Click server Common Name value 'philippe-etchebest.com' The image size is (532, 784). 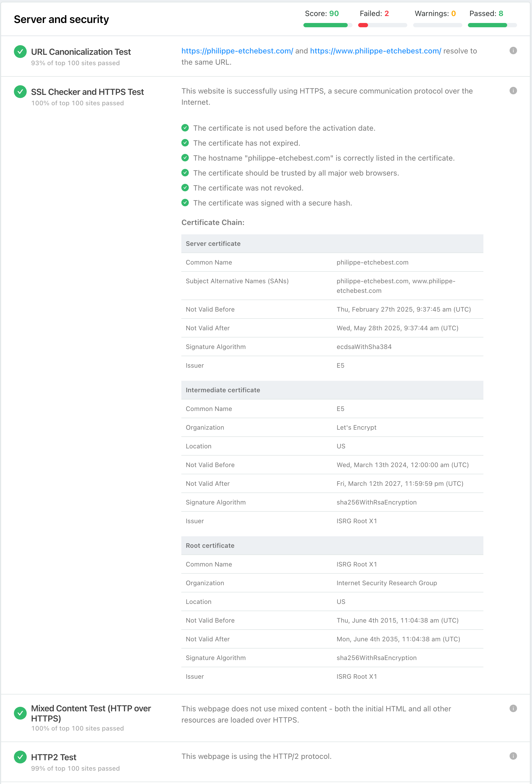[x=372, y=262]
